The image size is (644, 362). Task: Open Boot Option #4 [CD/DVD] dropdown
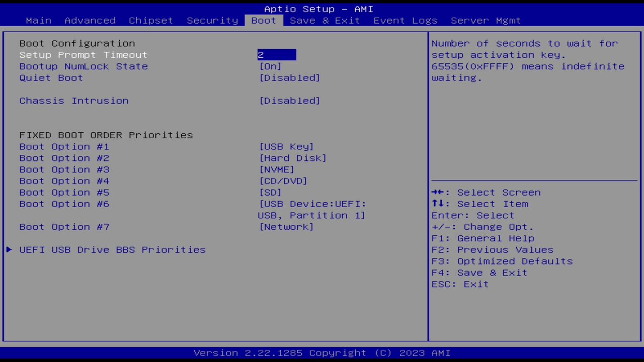pos(283,181)
